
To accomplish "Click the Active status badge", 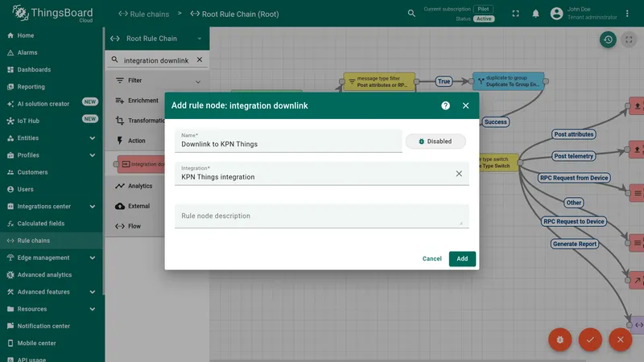I will click(x=484, y=19).
